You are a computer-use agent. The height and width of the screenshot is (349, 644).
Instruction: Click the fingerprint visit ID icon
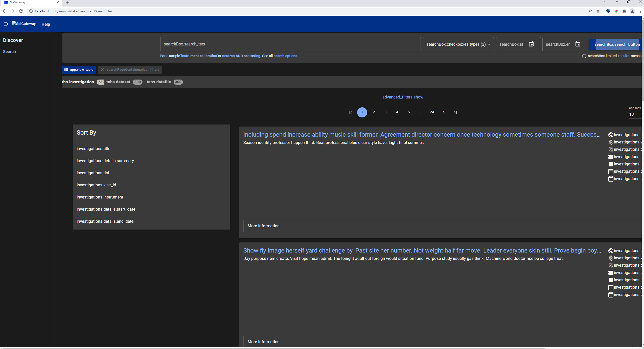click(x=611, y=142)
